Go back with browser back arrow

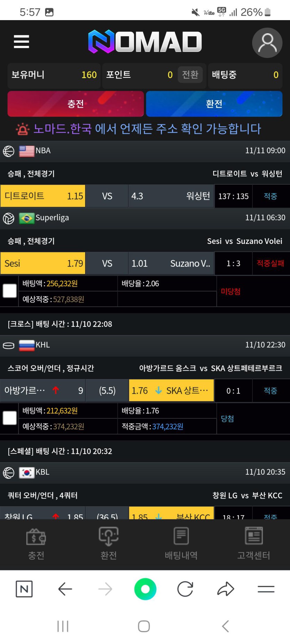[x=65, y=589]
